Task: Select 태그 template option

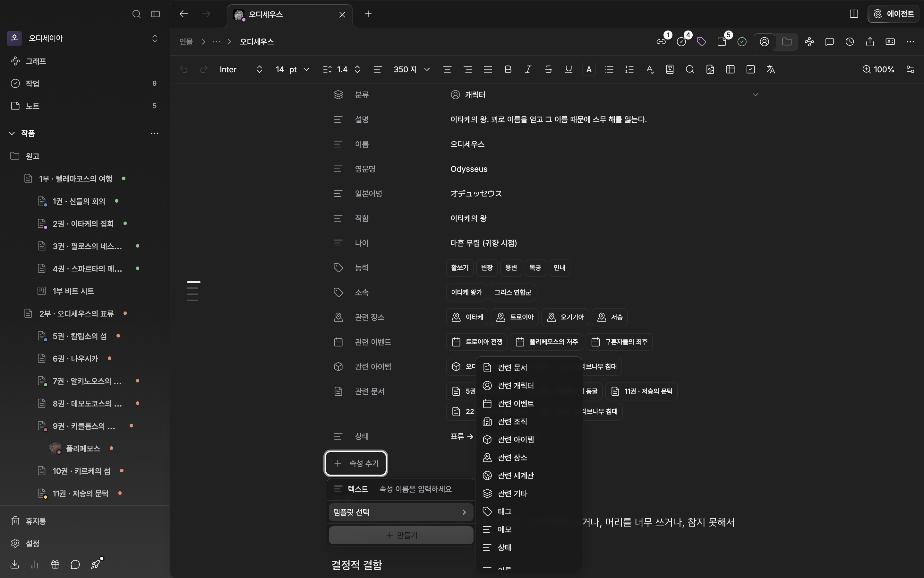Action: coord(528,511)
